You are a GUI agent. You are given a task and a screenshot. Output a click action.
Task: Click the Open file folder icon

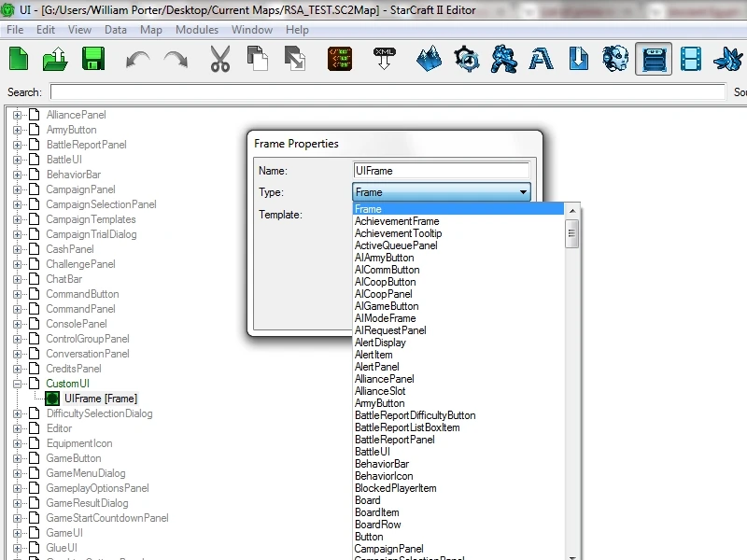(x=55, y=59)
